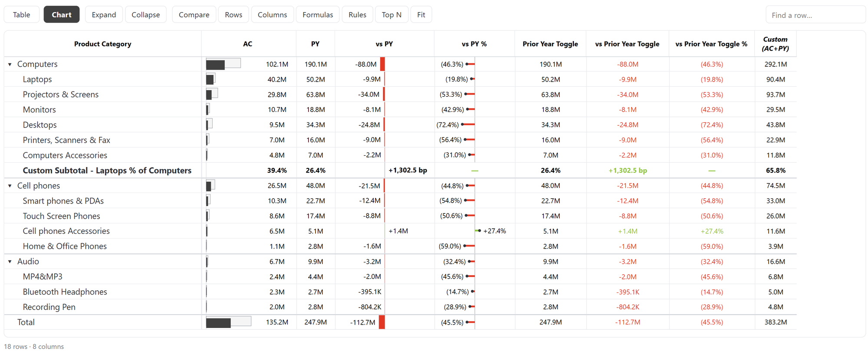Collapse the Computers group triangle

10,64
